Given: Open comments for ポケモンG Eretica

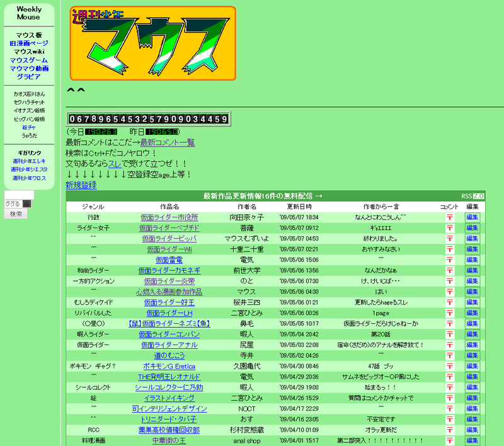Looking at the screenshot, I should click(450, 365).
